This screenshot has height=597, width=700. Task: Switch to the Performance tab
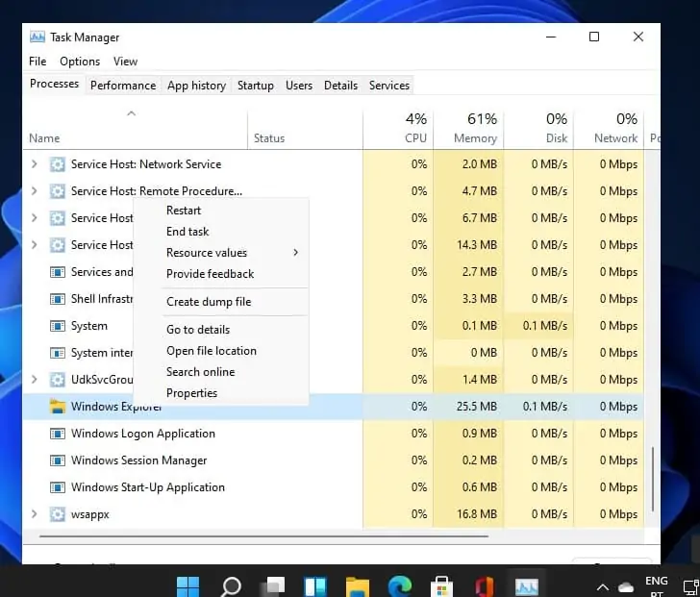(x=123, y=86)
